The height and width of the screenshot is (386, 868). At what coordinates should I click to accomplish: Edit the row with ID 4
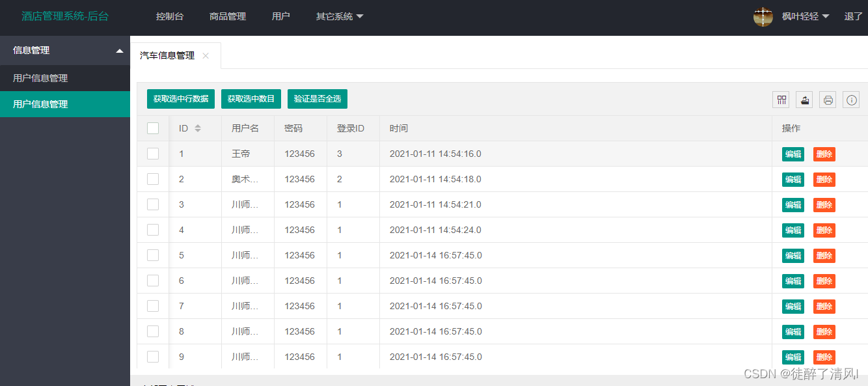(x=793, y=230)
